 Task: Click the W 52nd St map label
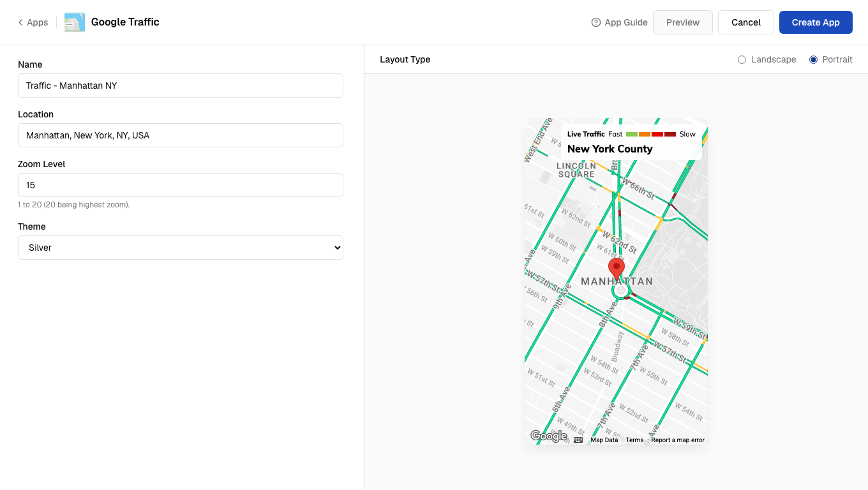pos(634,415)
